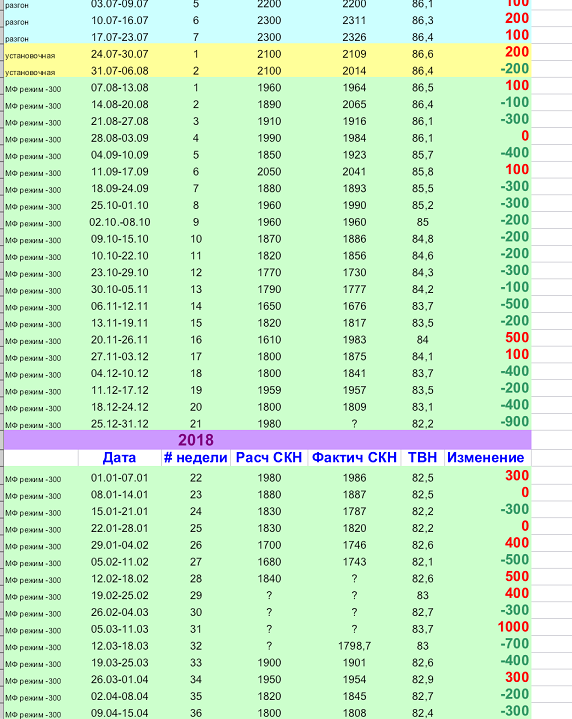The height and width of the screenshot is (719, 572).
Task: Click the Фактич СКН header cell
Action: point(354,458)
